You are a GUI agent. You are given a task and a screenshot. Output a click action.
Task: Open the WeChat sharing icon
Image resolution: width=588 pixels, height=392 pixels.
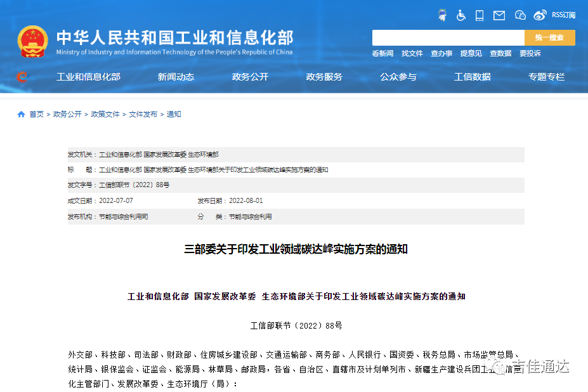pyautogui.click(x=520, y=15)
